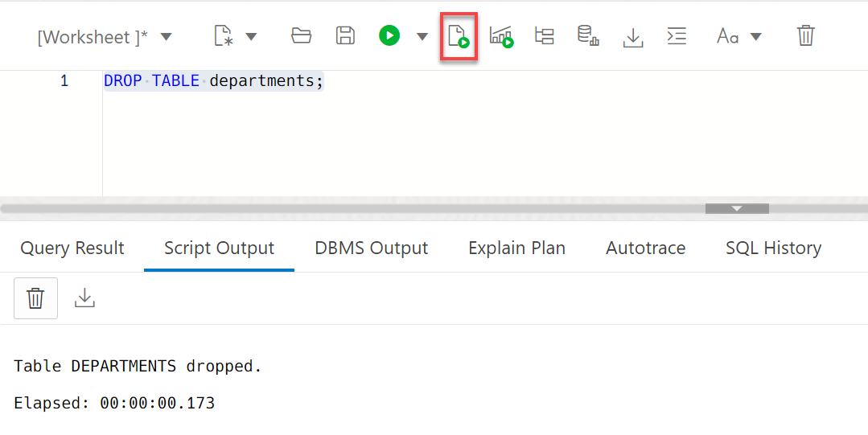This screenshot has height=435, width=868.
Task: Click the Download editor content icon
Action: click(x=633, y=36)
